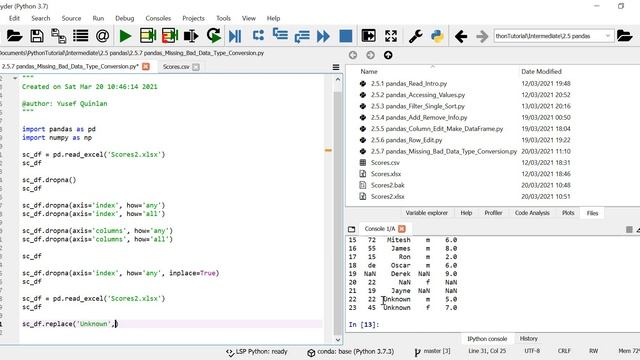
Task: Switch to the Variable explorer tab
Action: [x=427, y=213]
